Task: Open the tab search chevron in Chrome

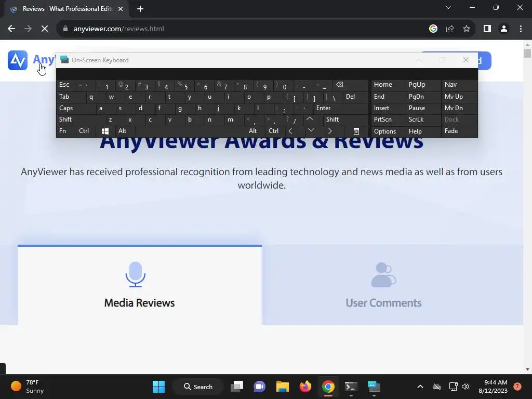Action: (448, 7)
